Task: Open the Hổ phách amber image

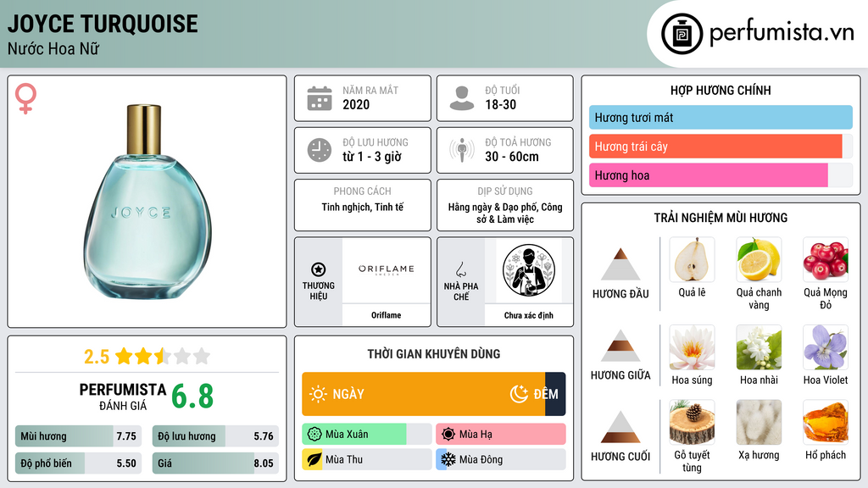Action: pos(826,422)
